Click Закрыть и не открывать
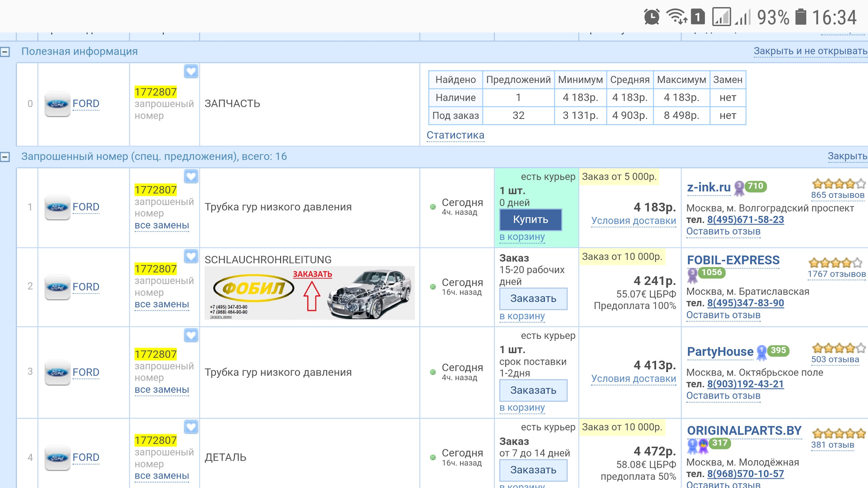Image resolution: width=868 pixels, height=488 pixels. click(810, 51)
